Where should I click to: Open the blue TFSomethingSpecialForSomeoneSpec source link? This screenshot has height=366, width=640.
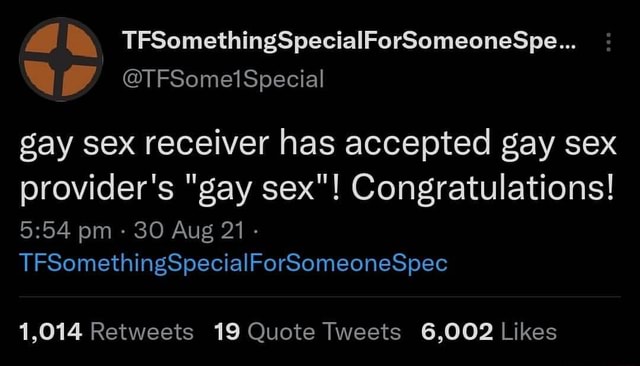coord(233,263)
